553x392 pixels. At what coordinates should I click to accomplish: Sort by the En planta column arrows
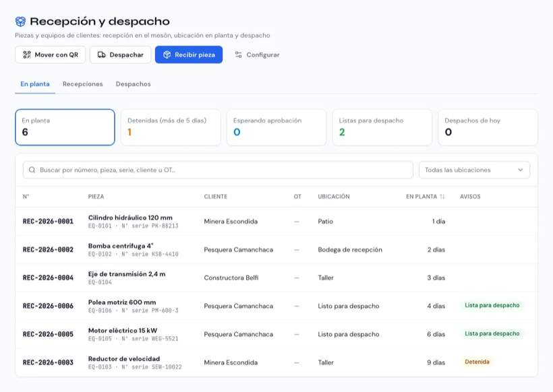[x=442, y=197]
